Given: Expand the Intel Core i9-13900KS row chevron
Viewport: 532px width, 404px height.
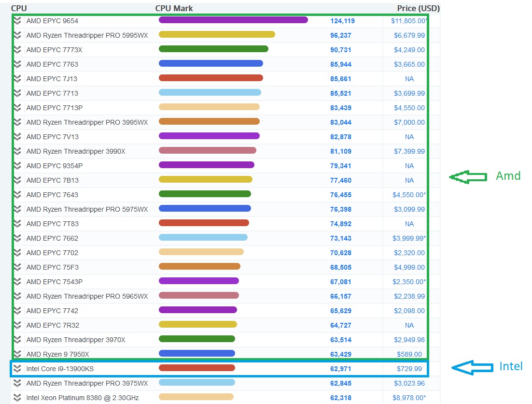Looking at the screenshot, I should [x=17, y=369].
